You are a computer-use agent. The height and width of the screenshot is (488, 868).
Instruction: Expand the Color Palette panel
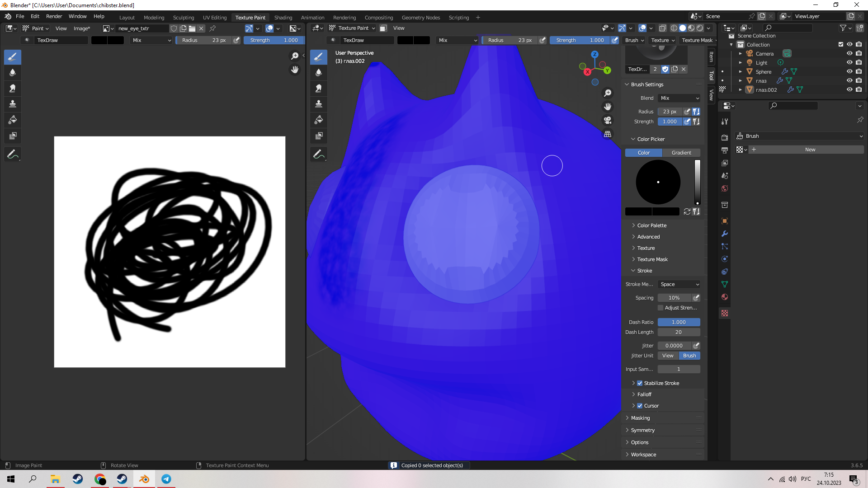pos(651,225)
